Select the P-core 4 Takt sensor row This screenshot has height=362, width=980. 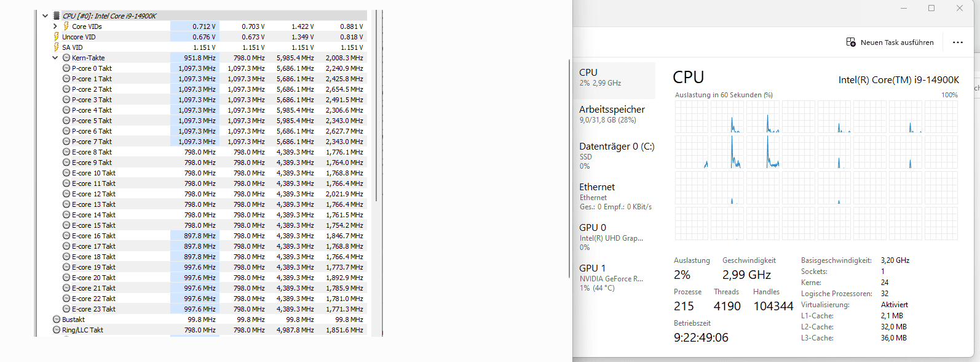[92, 110]
